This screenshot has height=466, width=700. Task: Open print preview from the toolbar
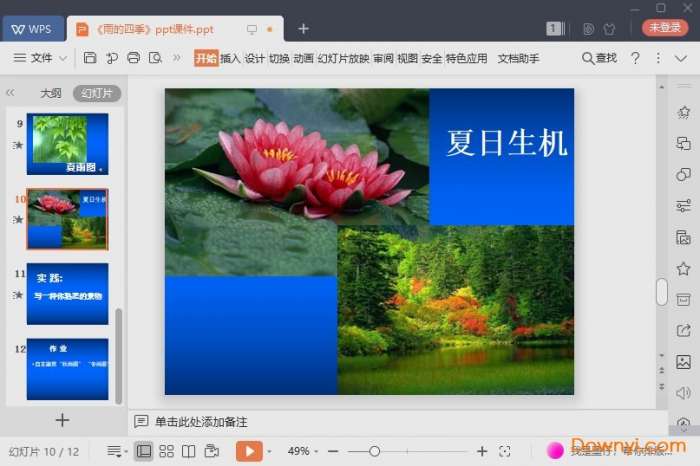[x=155, y=58]
